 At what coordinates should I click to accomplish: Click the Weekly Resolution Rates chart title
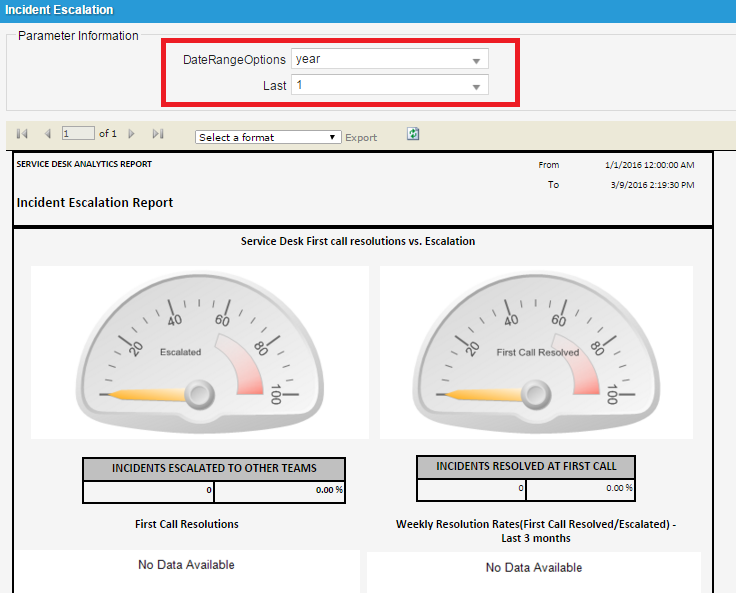(535, 531)
